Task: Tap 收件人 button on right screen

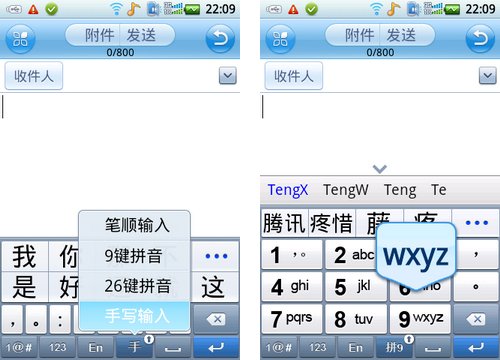Action: pyautogui.click(x=294, y=76)
